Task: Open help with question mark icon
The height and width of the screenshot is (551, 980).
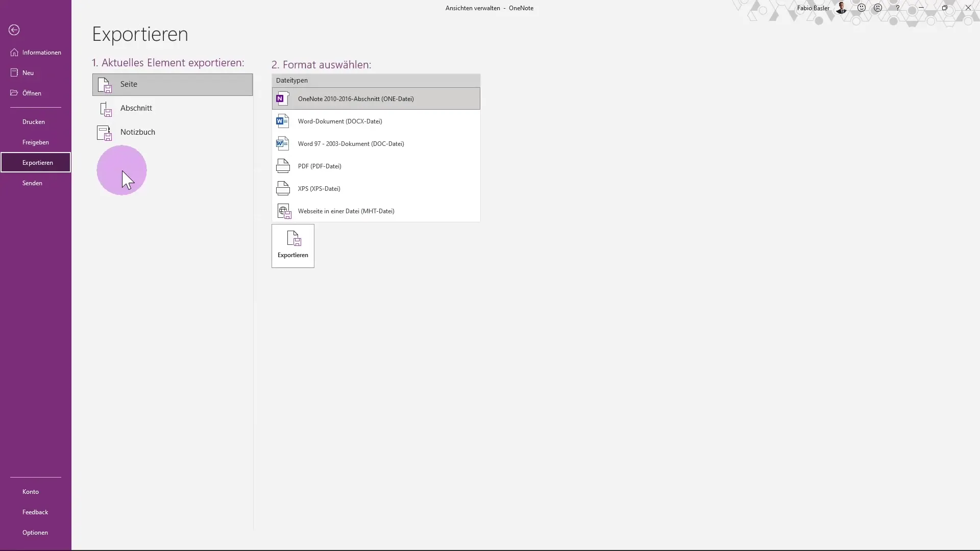Action: coord(897,8)
